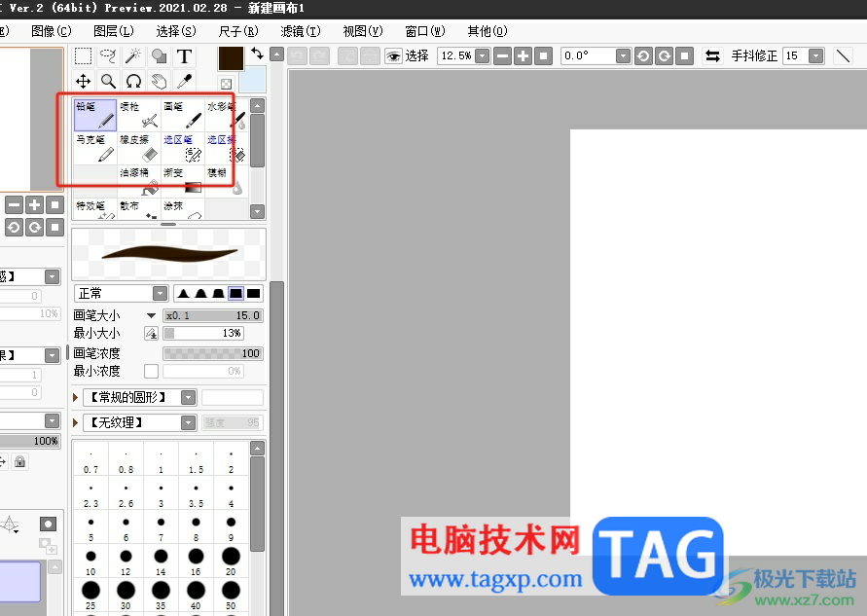Choose the 马克笔 marker tool
Image resolution: width=867 pixels, height=616 pixels.
(x=94, y=148)
